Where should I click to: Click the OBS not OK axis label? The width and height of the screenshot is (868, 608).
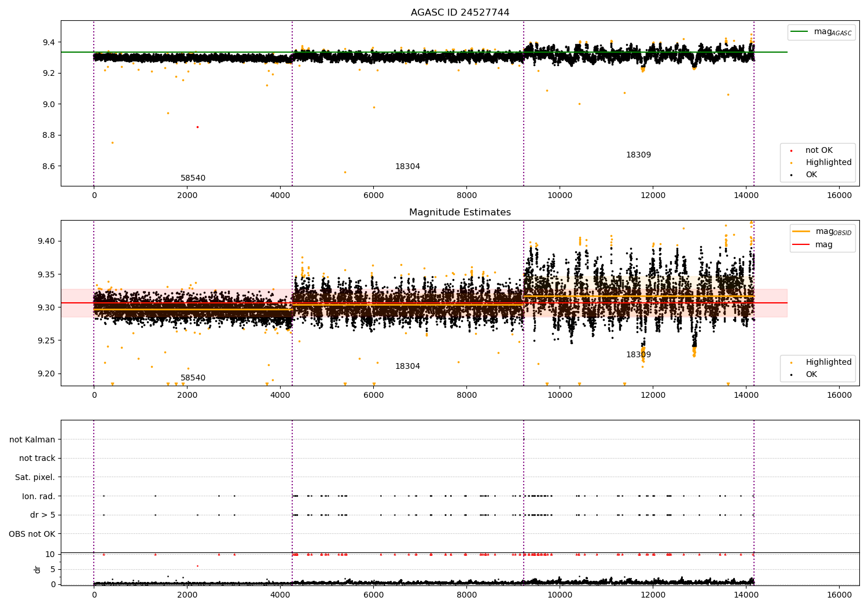click(32, 534)
